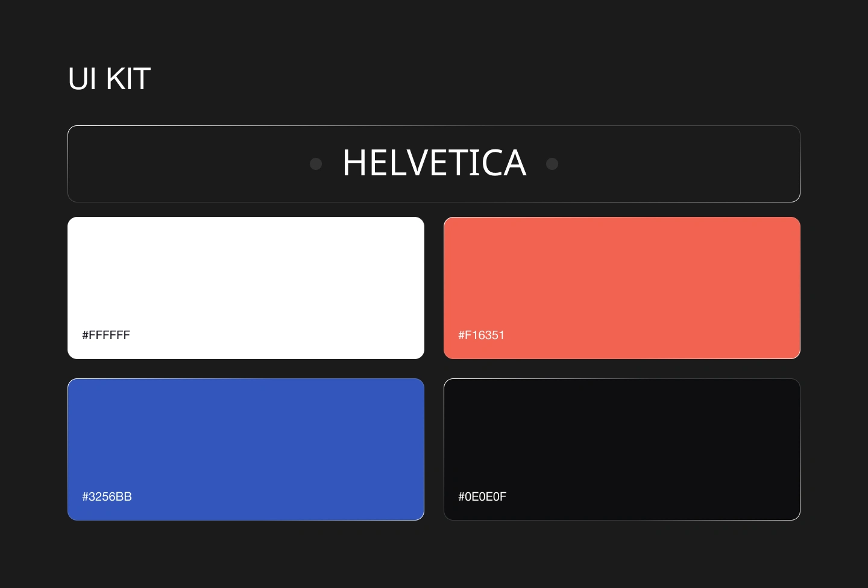Click dark canvas gap between white and coral swatches
Screen dimensions: 868x588
click(434, 288)
